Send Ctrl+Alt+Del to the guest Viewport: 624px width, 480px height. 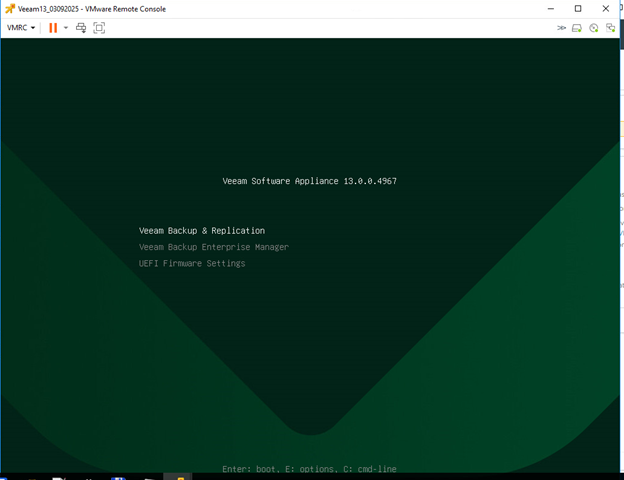(81, 28)
